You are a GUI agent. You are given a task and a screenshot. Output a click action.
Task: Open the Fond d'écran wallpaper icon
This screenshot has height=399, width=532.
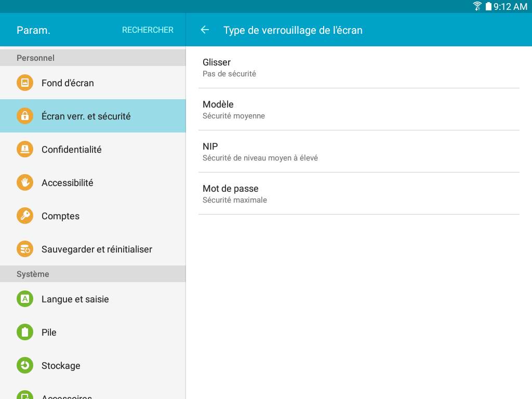(25, 83)
